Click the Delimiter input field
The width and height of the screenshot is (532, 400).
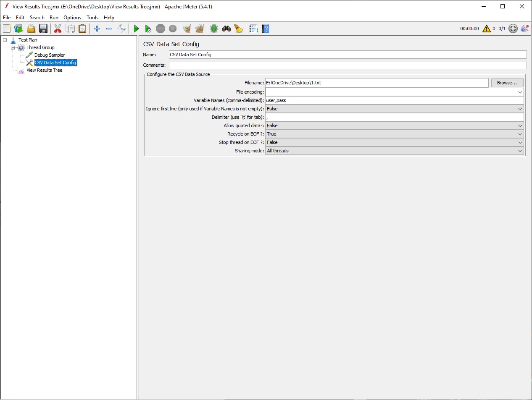coord(395,117)
